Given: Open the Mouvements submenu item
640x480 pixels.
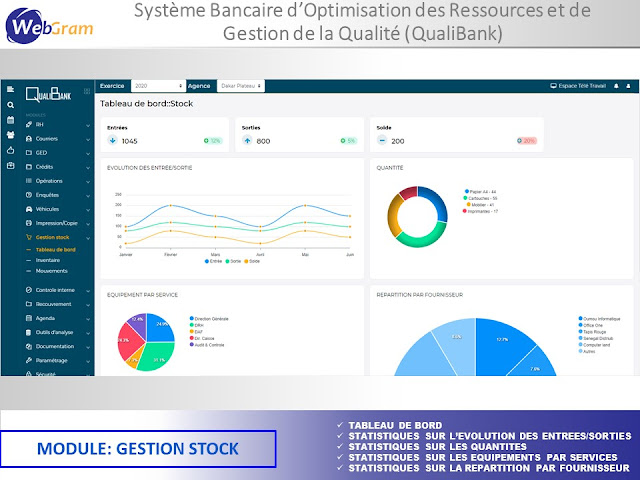Looking at the screenshot, I should (51, 271).
